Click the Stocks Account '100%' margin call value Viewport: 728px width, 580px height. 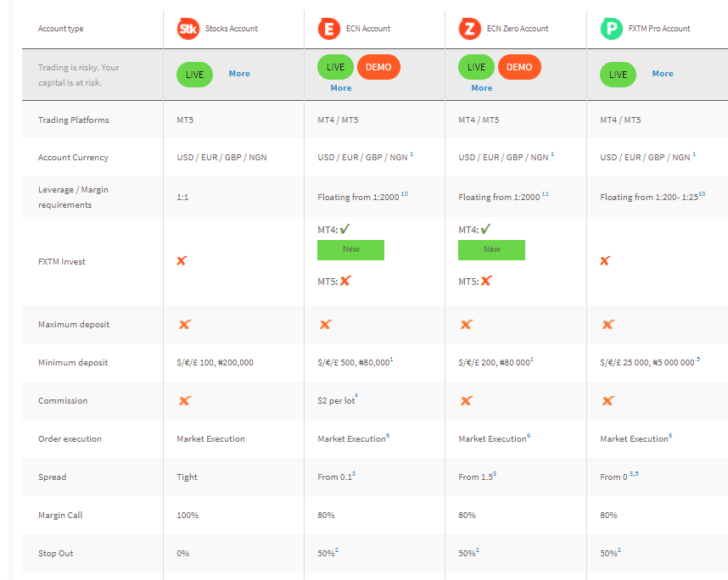[188, 515]
